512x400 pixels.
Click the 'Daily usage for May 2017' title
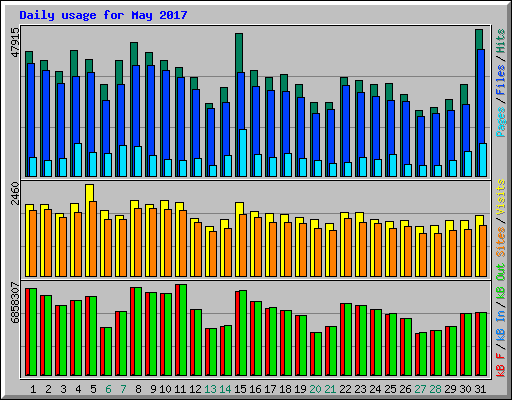point(103,15)
